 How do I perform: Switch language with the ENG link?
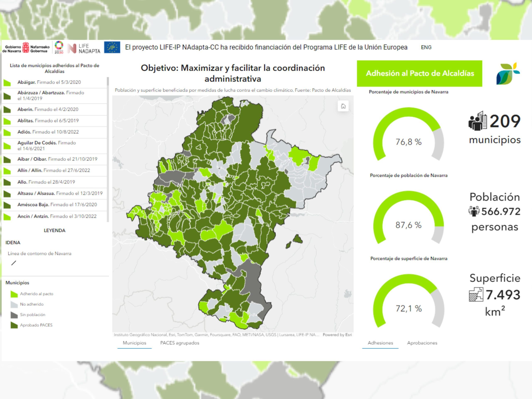(x=426, y=47)
